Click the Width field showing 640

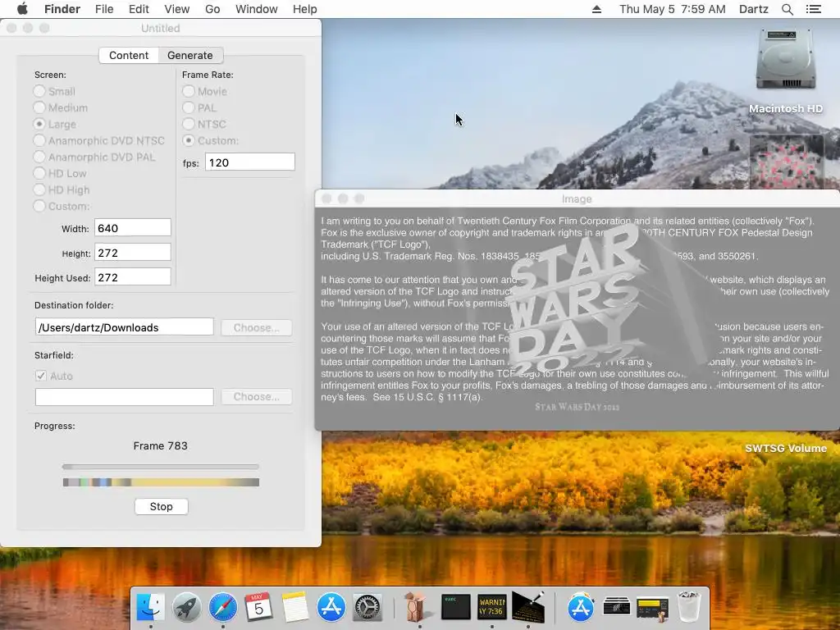[133, 228]
